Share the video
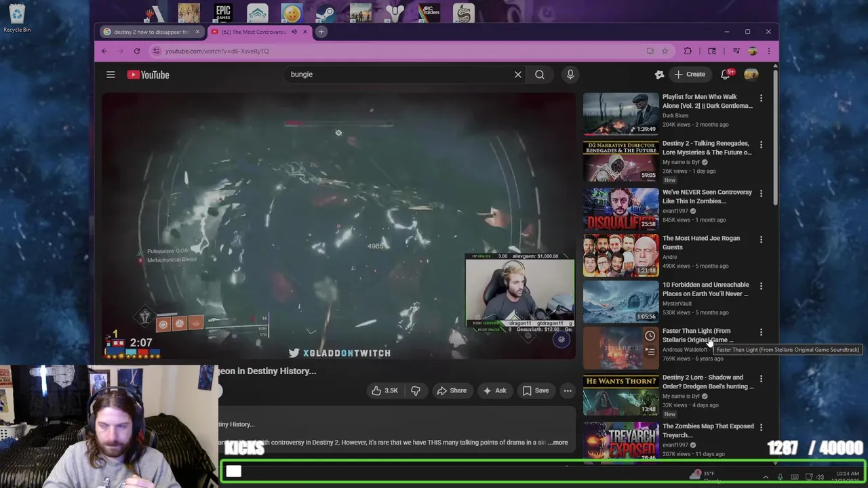 (x=452, y=390)
